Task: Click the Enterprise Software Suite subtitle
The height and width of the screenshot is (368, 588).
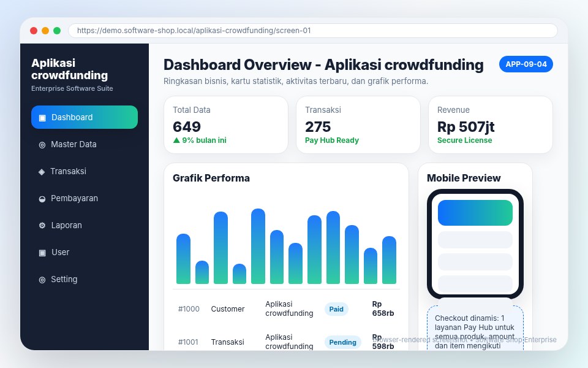Action: coord(72,88)
